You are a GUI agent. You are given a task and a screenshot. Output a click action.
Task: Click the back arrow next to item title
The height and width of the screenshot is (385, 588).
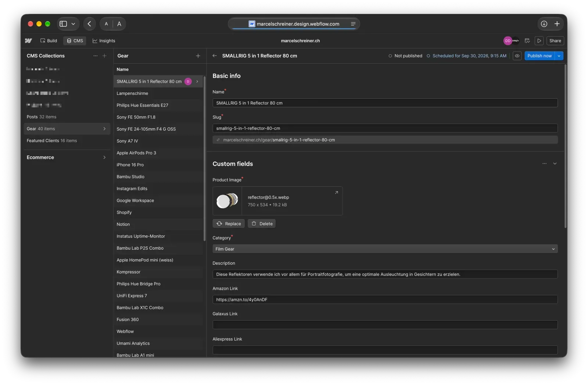coord(215,56)
